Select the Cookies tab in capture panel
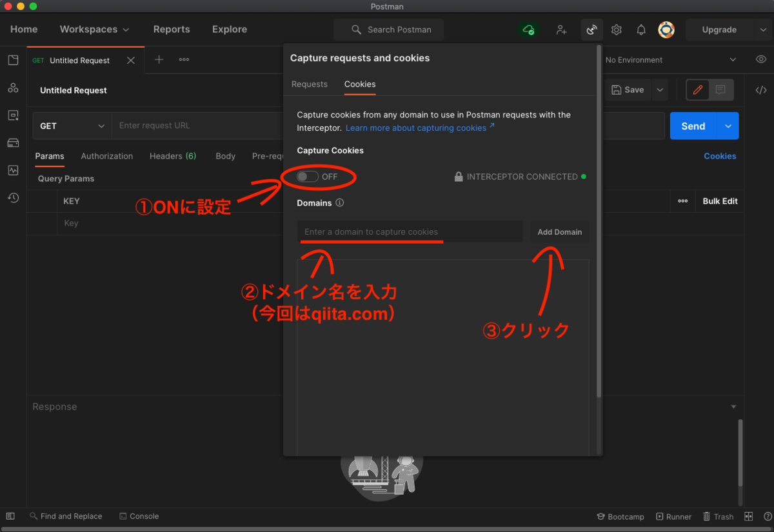Image resolution: width=774 pixels, height=532 pixels. 360,84
